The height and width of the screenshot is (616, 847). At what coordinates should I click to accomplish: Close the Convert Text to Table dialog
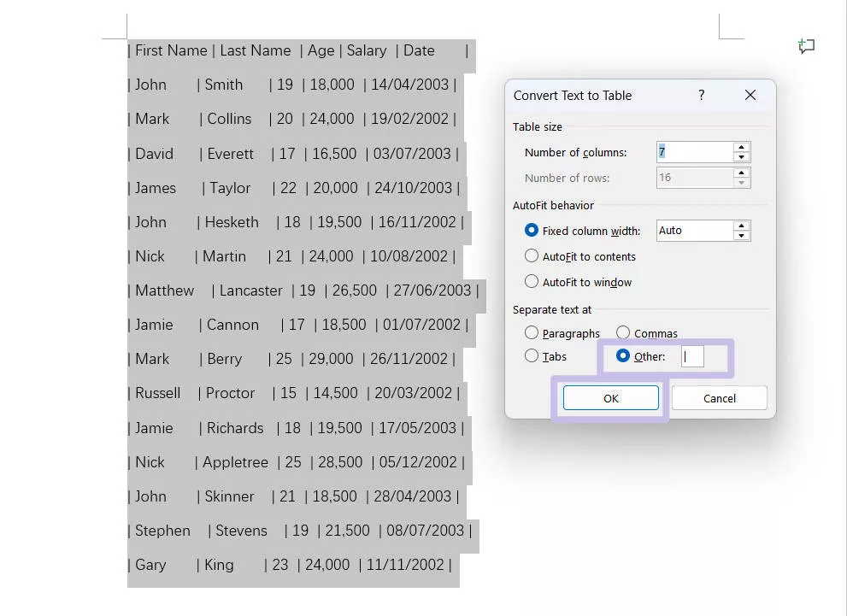click(750, 95)
